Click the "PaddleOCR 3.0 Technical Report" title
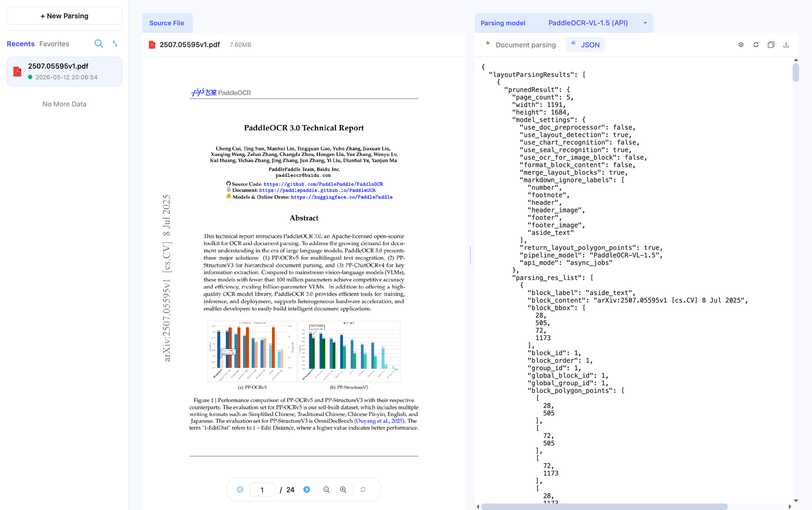 [304, 128]
